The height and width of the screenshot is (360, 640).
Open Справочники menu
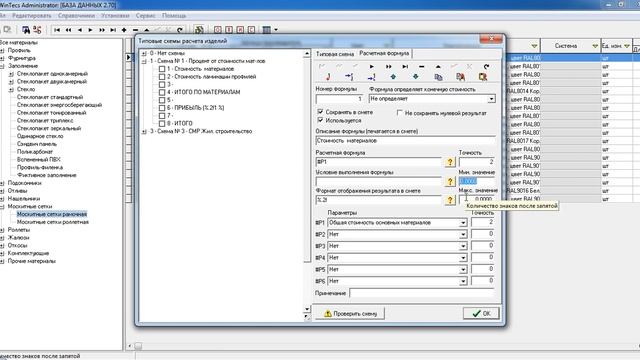pyautogui.click(x=76, y=16)
